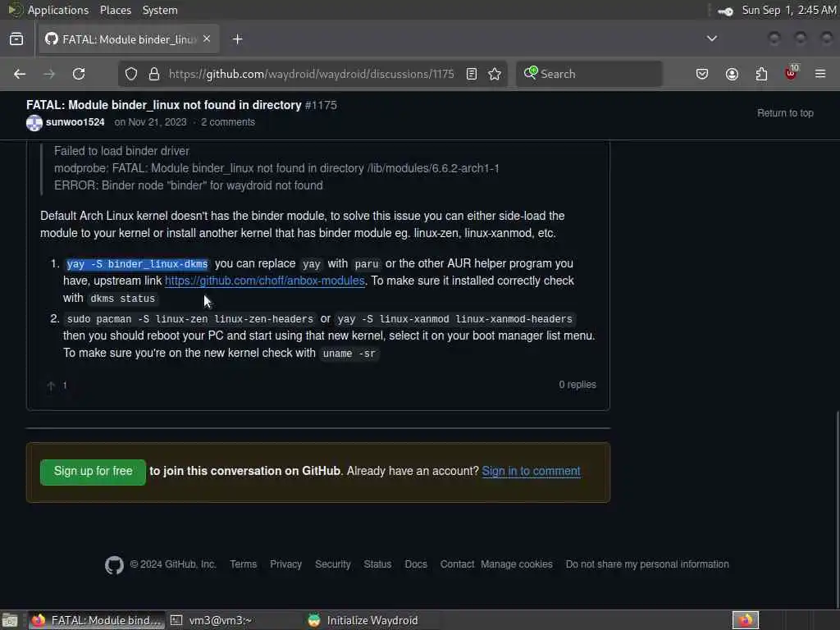Click the GitHub logo in the footer
Screen dimensions: 840x630
[x=114, y=564]
